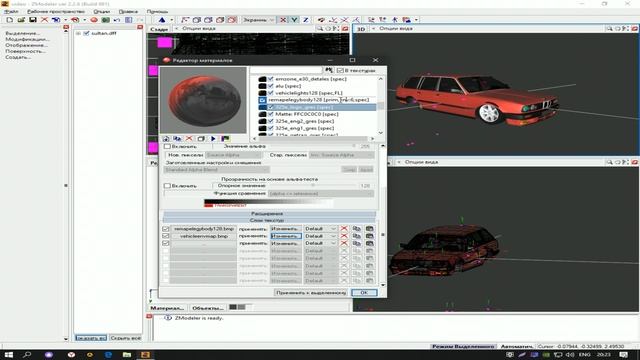This screenshot has width=640, height=360.
Task: Open File Explorer from the taskbar
Action: coord(127,355)
